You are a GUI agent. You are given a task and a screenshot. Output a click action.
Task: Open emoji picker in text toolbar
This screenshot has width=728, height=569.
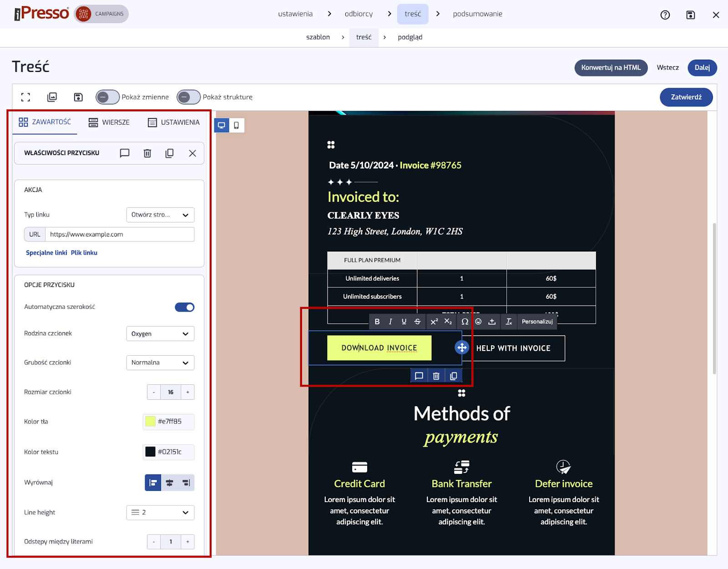click(x=478, y=322)
